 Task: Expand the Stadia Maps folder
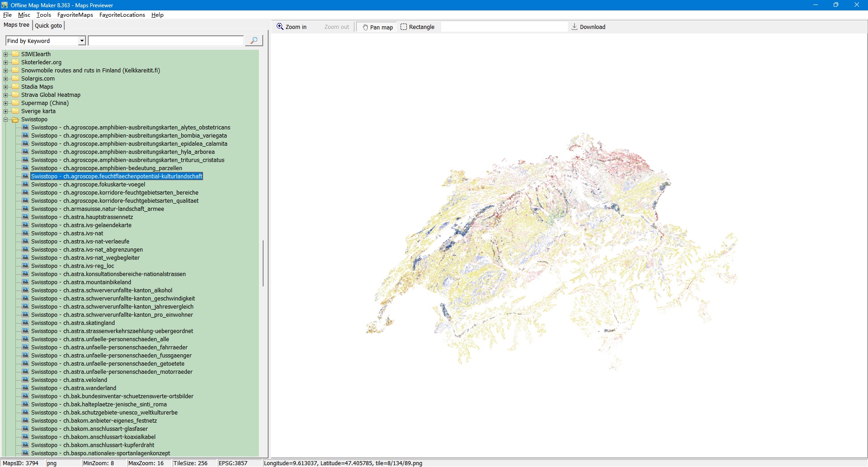[x=6, y=87]
